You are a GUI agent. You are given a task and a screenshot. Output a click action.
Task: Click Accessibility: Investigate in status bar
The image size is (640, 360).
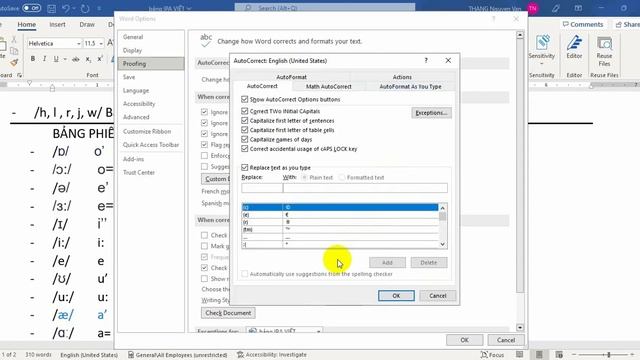pos(272,355)
